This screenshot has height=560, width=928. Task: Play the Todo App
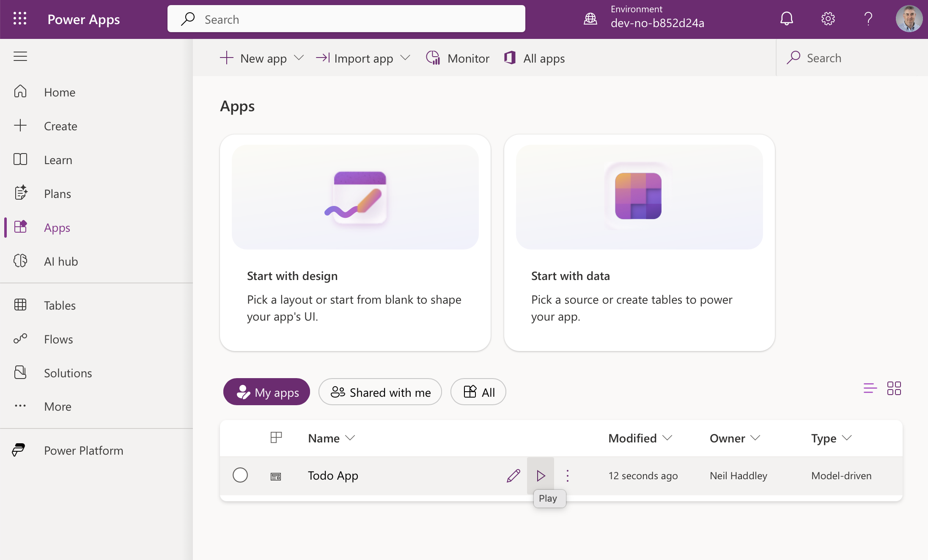541,476
